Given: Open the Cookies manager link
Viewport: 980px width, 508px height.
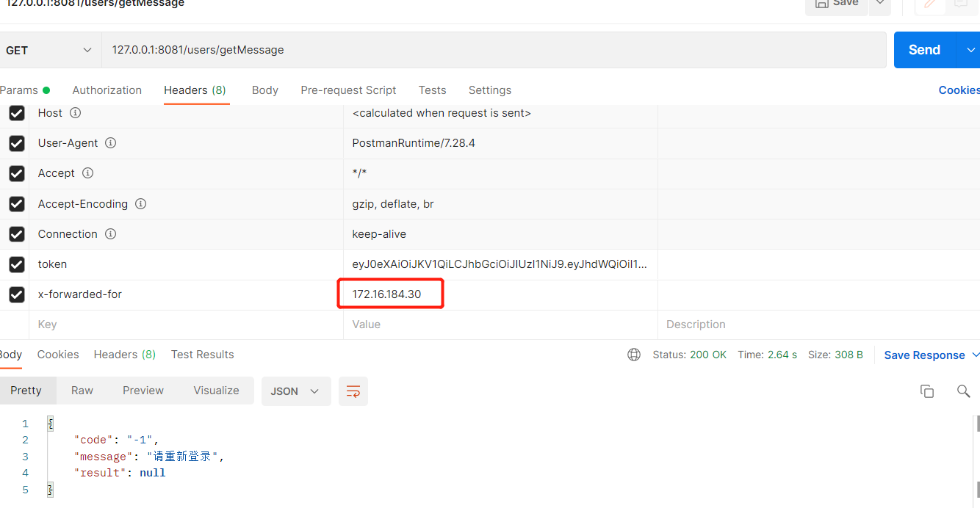Looking at the screenshot, I should (959, 90).
